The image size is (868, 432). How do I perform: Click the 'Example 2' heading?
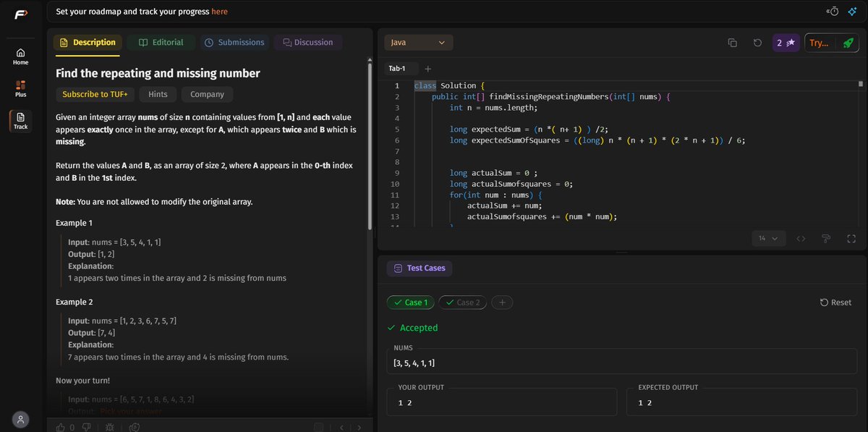click(74, 302)
